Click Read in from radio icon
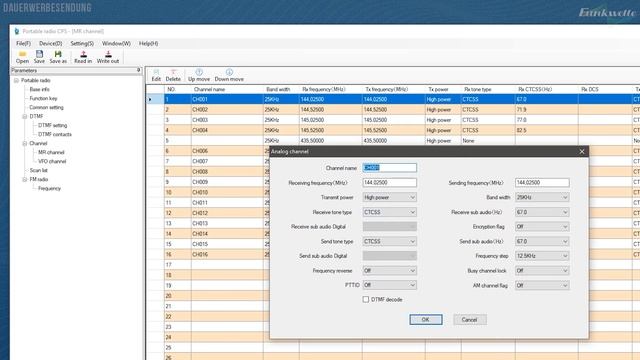 [83, 57]
